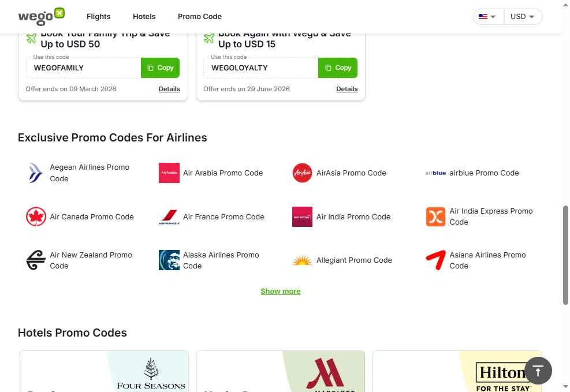View Details of the family trip offer
The height and width of the screenshot is (392, 570).
tap(169, 89)
